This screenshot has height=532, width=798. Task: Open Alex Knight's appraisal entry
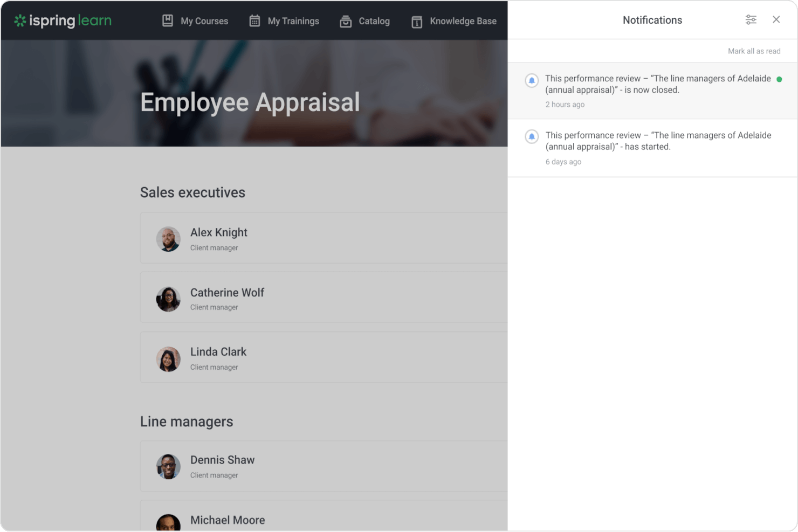click(x=324, y=238)
